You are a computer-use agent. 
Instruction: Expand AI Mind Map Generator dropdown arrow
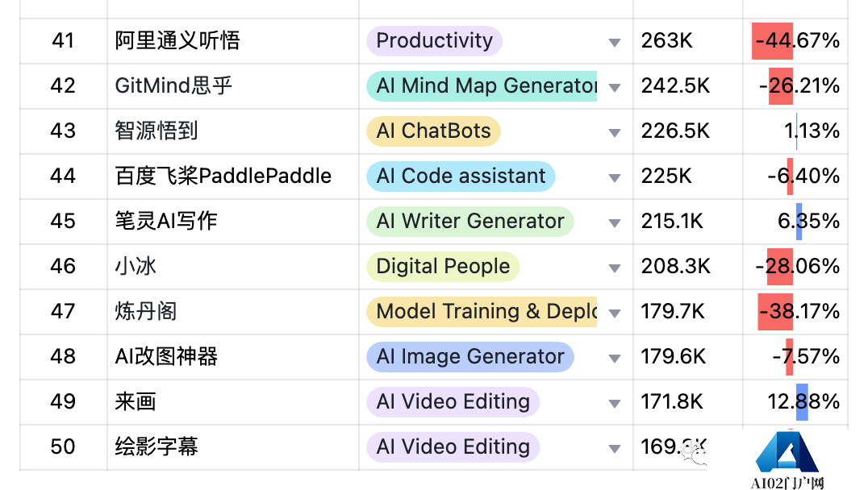click(615, 87)
